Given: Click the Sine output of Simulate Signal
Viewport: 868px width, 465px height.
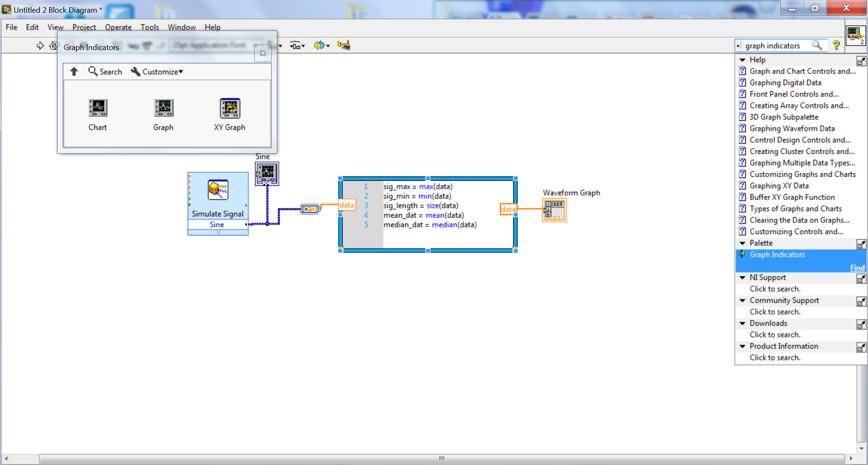Looking at the screenshot, I should coord(218,224).
